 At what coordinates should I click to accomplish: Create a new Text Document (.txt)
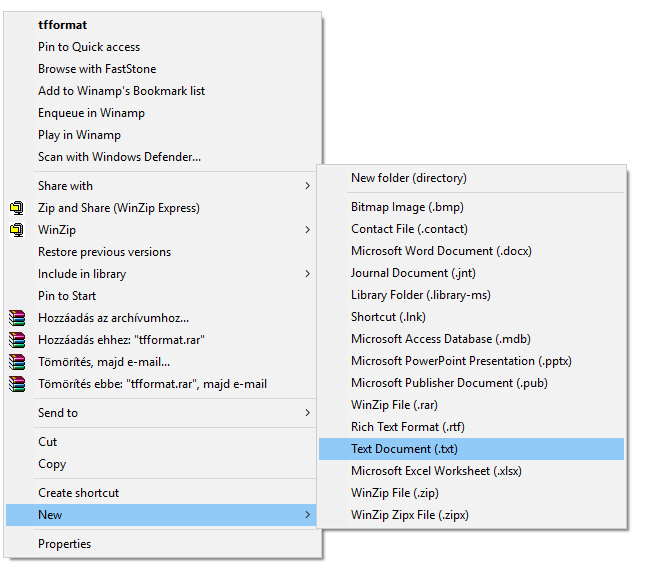pyautogui.click(x=404, y=449)
